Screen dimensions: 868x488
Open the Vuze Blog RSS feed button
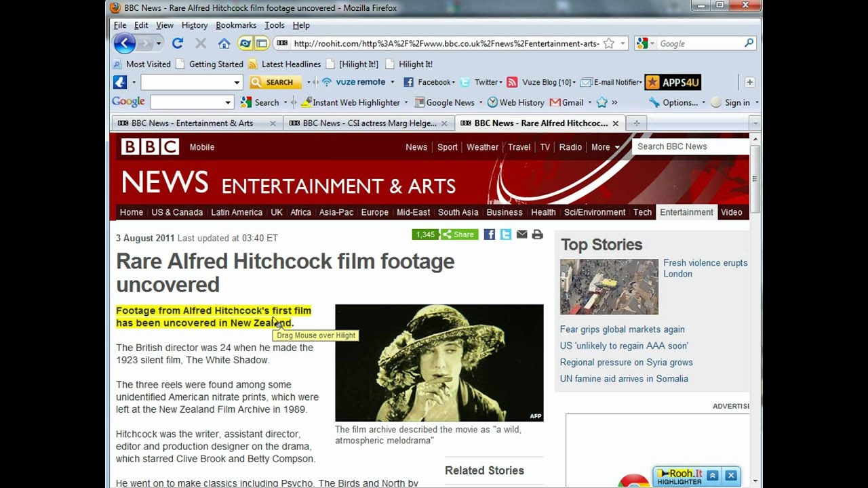pyautogui.click(x=540, y=82)
